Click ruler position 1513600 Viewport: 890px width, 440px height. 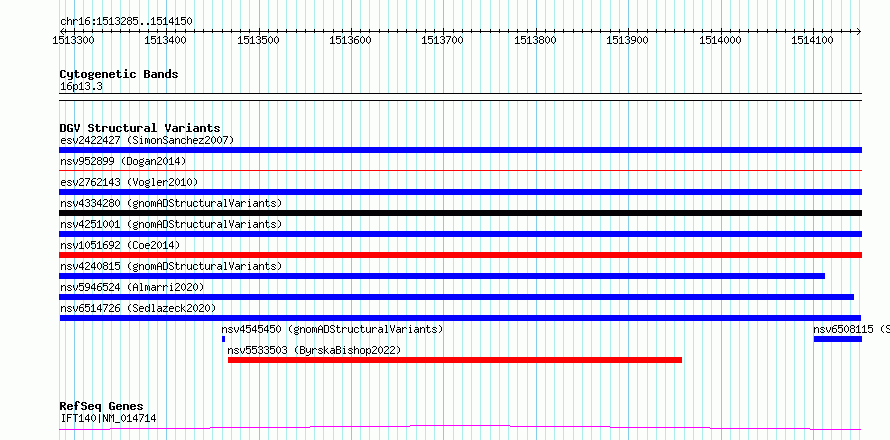351,40
